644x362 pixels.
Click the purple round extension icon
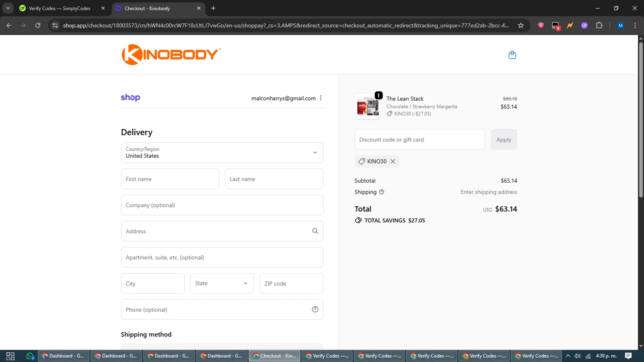tap(584, 25)
